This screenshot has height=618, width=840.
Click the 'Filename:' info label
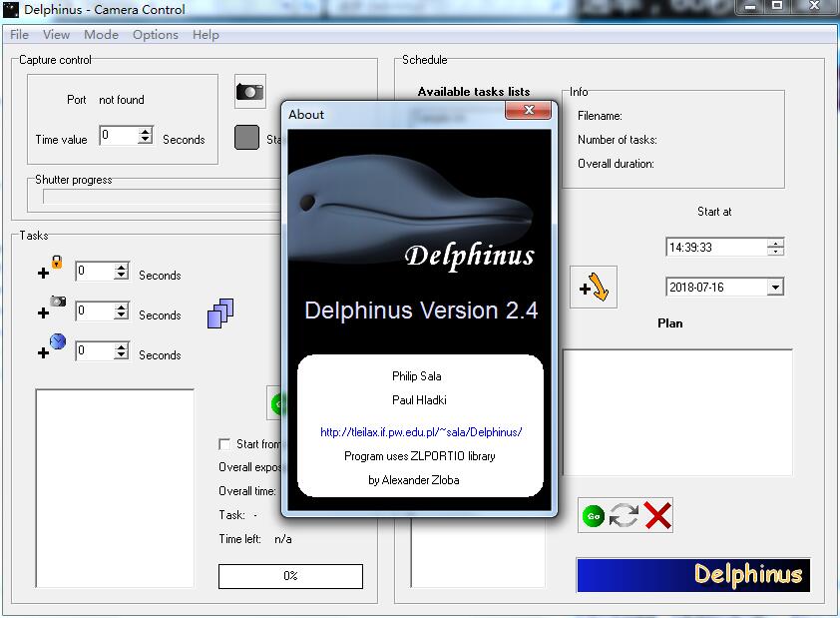pyautogui.click(x=600, y=116)
